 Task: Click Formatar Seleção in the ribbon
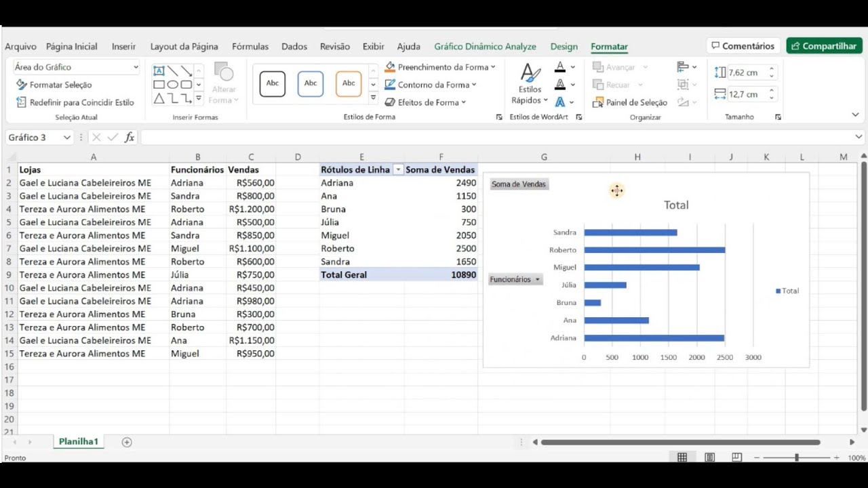[54, 85]
